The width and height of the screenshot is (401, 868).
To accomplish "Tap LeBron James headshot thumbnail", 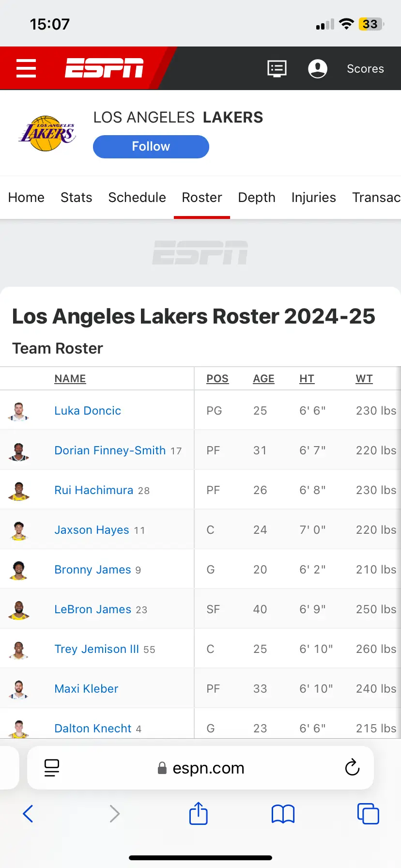I will click(x=19, y=609).
